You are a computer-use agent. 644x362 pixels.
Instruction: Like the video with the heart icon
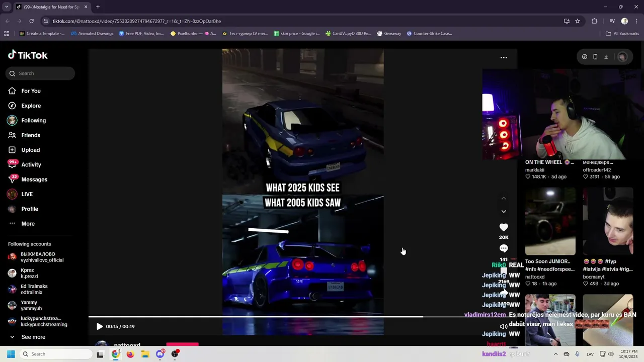click(x=504, y=227)
